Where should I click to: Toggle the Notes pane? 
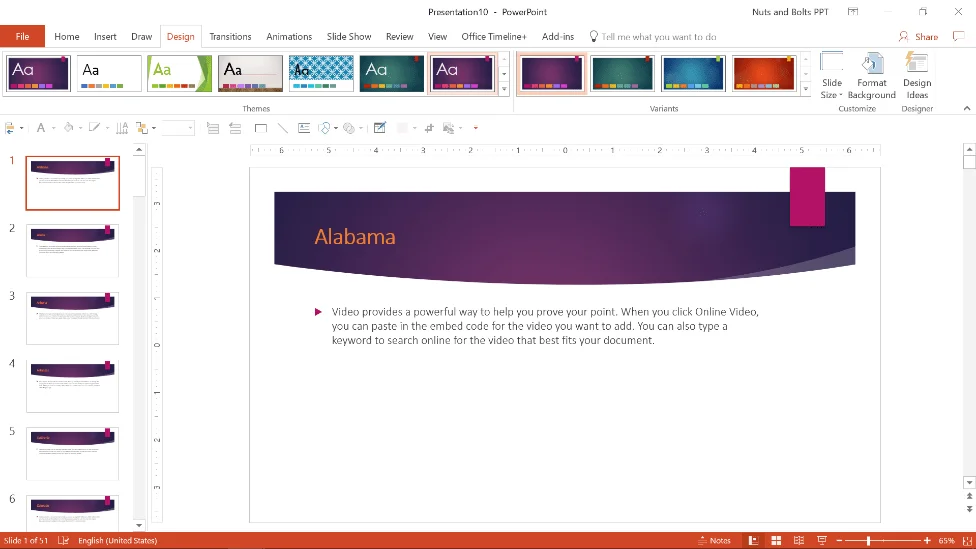click(715, 540)
